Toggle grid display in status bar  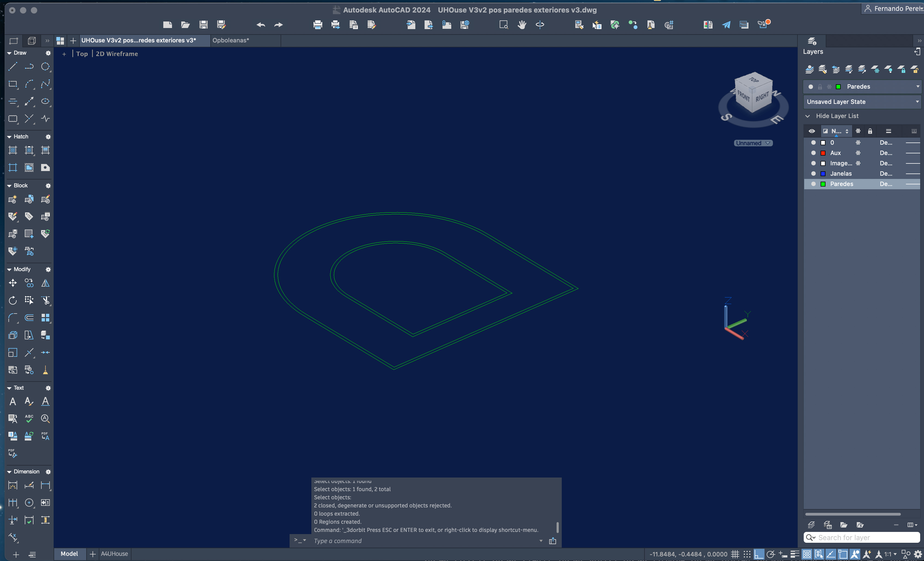point(735,554)
